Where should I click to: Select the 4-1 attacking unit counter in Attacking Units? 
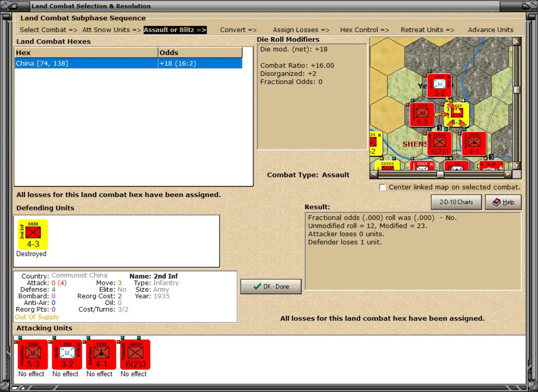coord(101,355)
